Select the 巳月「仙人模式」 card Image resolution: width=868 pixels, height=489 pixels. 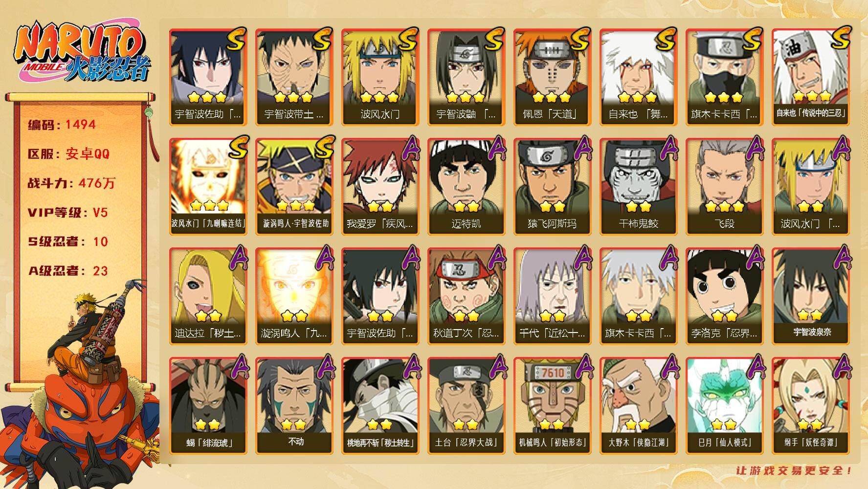[724, 405]
